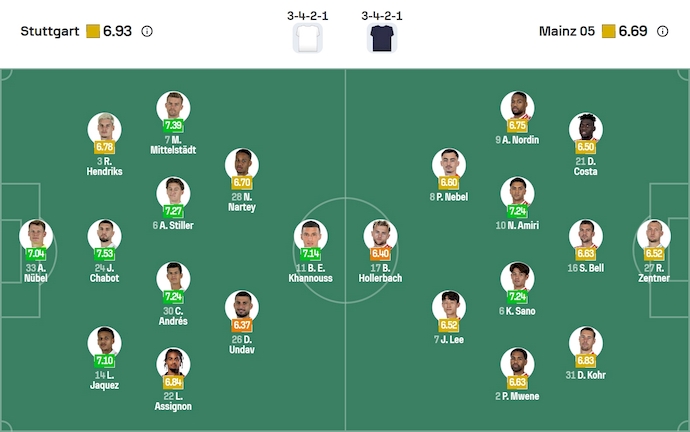The height and width of the screenshot is (432, 690).
Task: Click M. Mittelstädt's 7.39 rating badge
Action: 173,126
